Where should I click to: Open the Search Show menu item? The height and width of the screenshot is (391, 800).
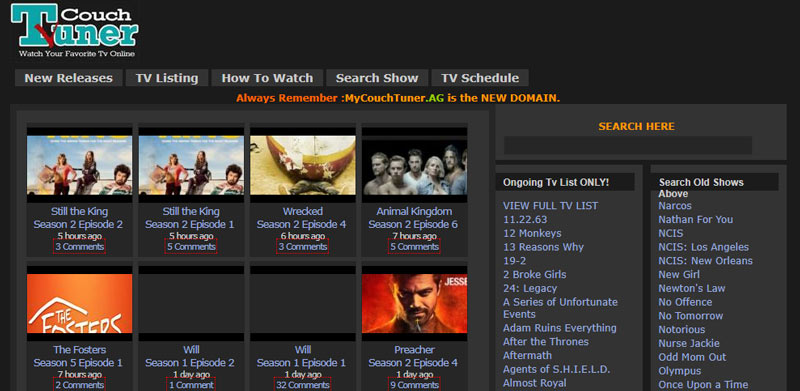click(377, 78)
